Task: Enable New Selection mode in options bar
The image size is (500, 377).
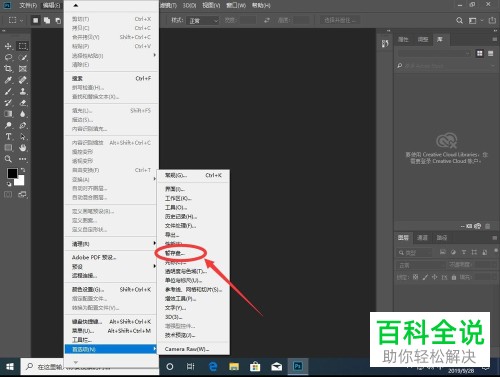Action: pos(35,21)
